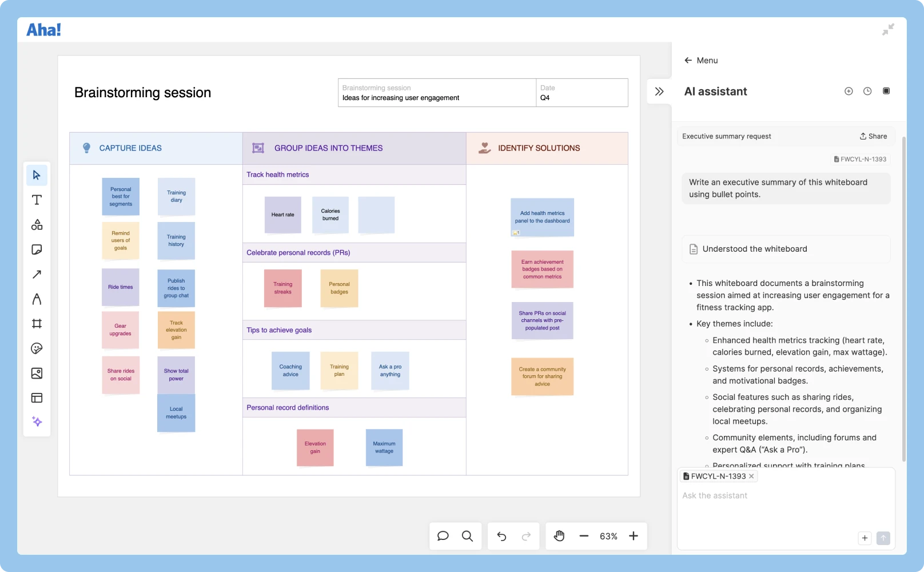Select the Frame tool
The image size is (924, 572).
(x=37, y=324)
